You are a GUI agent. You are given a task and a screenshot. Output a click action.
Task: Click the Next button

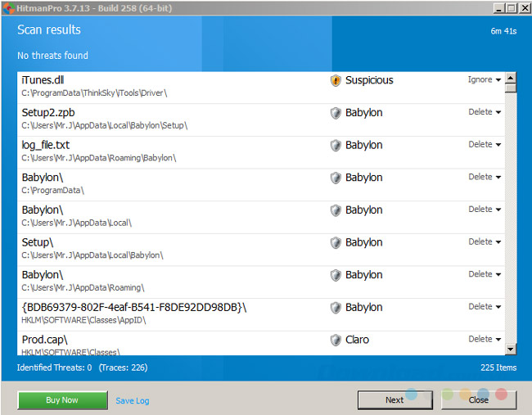[x=394, y=399]
